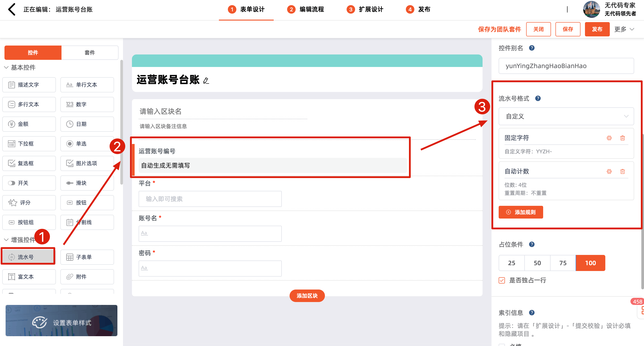Screen dimensions: 644x346
Task: Click help icon next to 占位条件
Action: click(x=532, y=244)
